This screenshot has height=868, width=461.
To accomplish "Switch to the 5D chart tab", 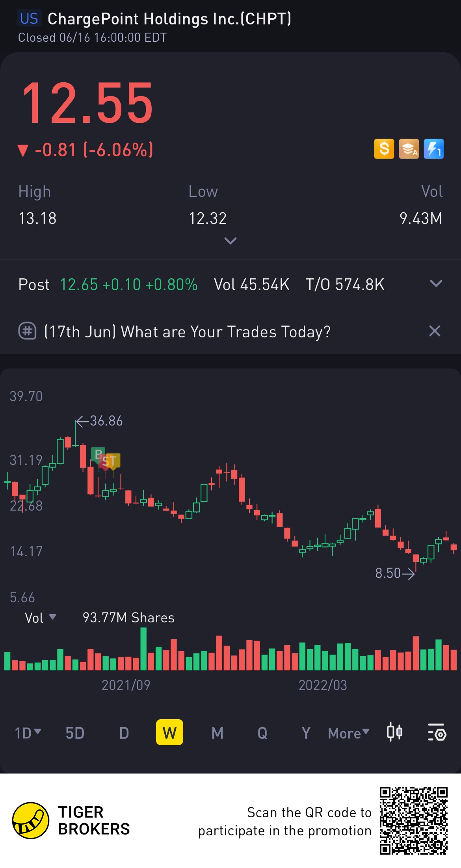I will [75, 733].
